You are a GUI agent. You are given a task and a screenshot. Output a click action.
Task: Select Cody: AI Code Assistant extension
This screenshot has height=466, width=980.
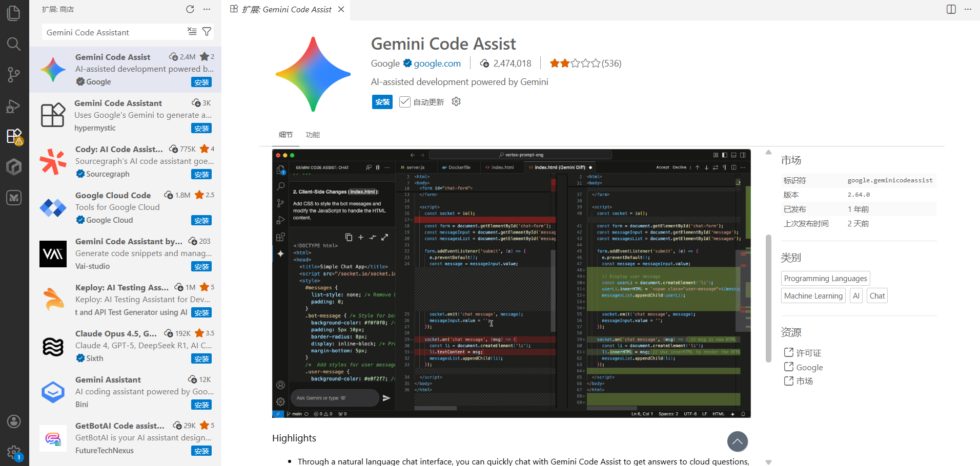(126, 162)
